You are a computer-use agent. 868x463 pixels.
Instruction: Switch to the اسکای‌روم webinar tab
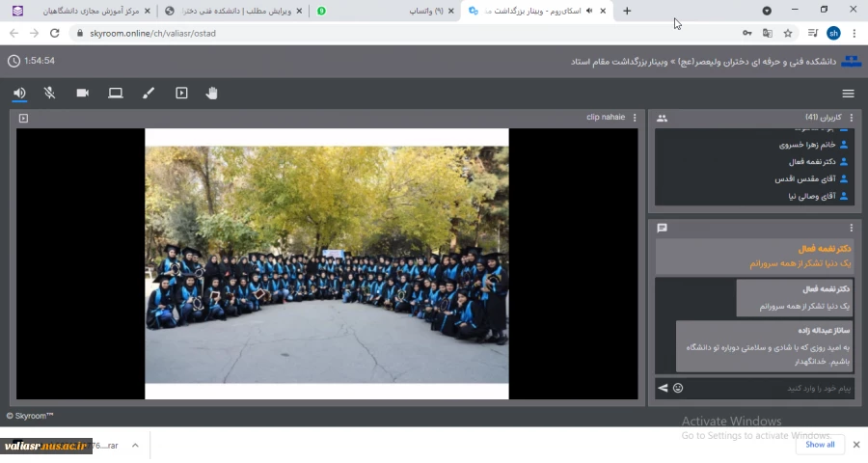pyautogui.click(x=536, y=11)
